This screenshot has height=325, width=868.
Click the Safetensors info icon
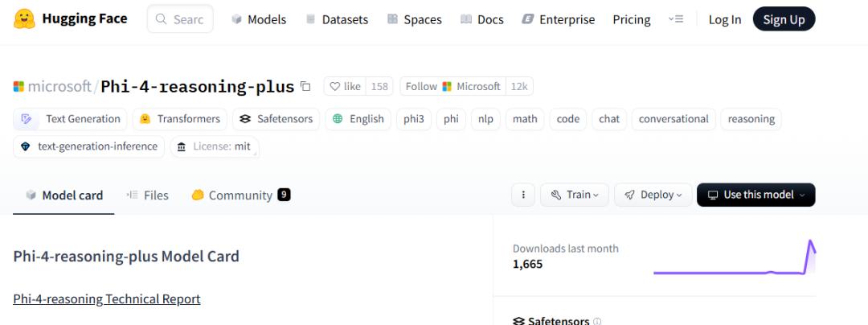pos(597,321)
